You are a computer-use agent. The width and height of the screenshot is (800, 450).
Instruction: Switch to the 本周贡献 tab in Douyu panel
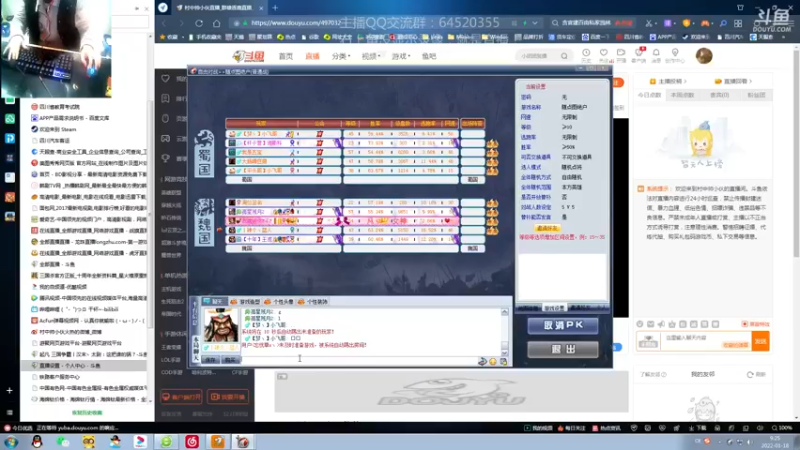[683, 95]
